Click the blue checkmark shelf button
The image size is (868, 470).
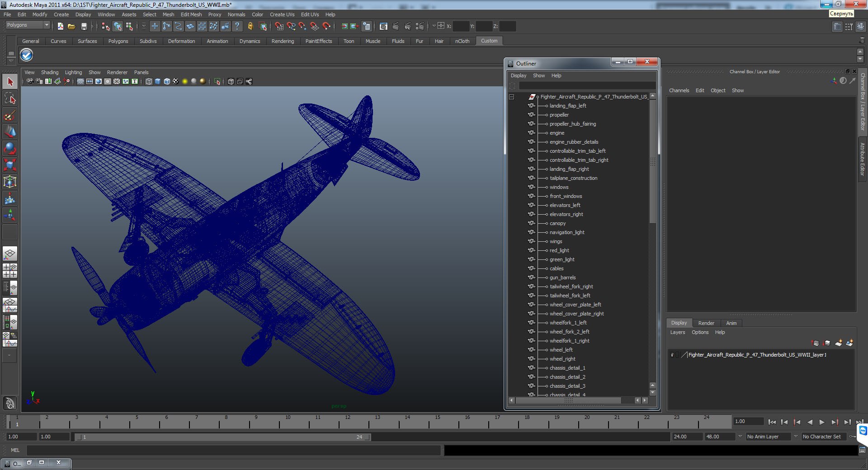click(27, 55)
